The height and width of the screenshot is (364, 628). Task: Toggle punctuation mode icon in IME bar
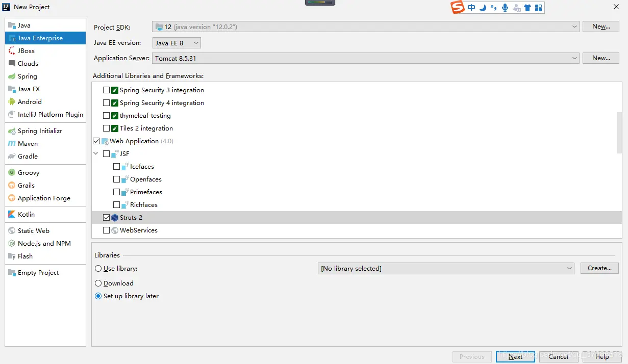click(x=493, y=8)
